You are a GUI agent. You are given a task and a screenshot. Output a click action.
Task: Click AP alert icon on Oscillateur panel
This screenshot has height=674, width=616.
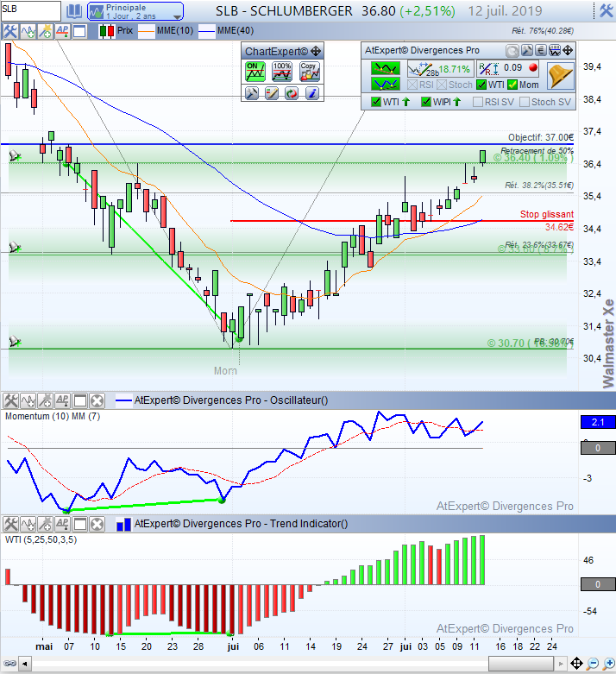coord(62,400)
